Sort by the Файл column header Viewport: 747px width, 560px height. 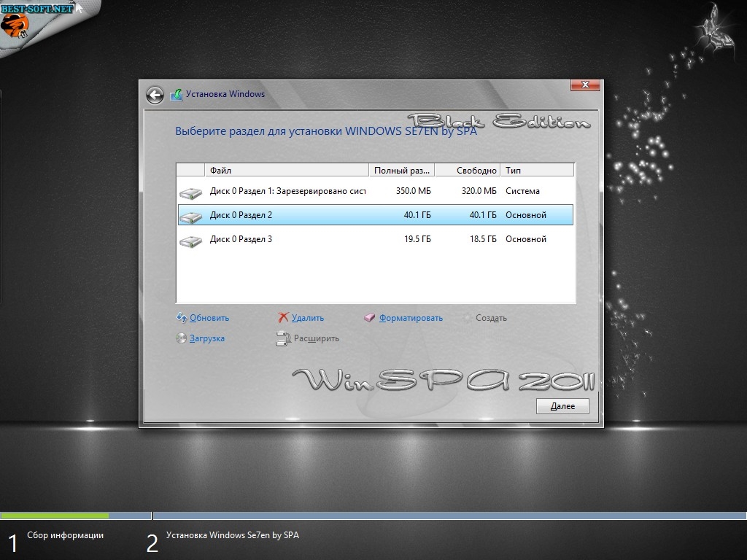[x=287, y=170]
